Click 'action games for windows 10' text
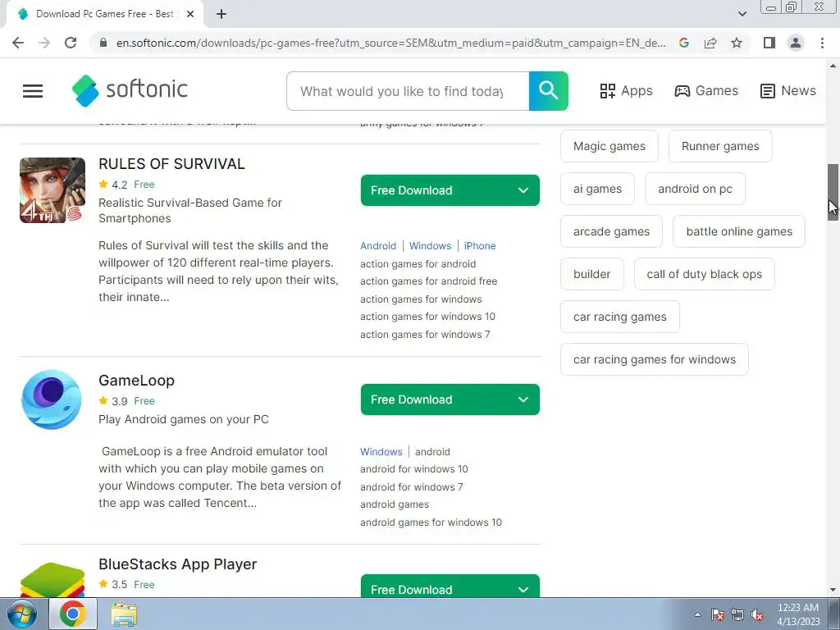Screen dimensions: 840x630 coord(427,317)
